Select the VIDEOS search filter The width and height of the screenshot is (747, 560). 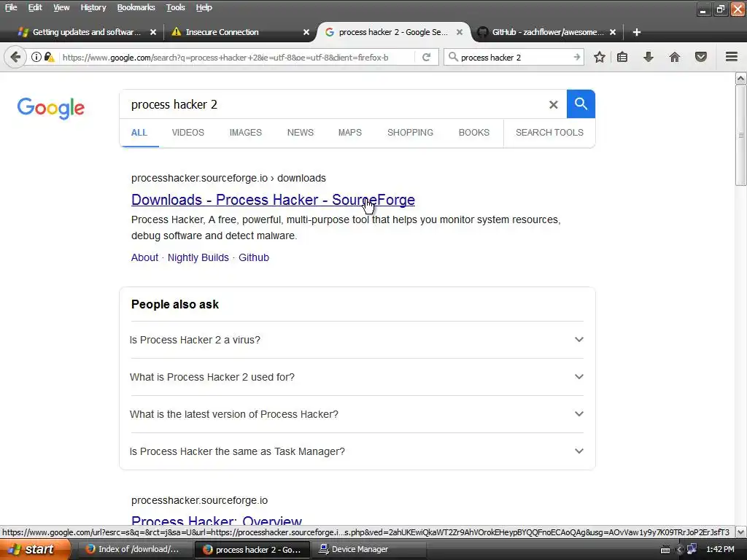point(187,133)
